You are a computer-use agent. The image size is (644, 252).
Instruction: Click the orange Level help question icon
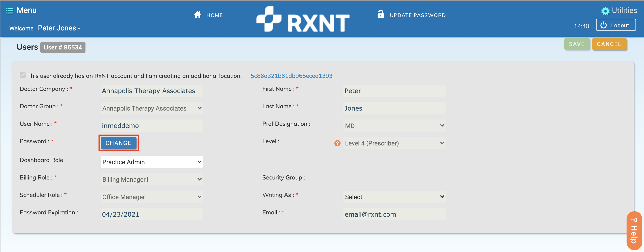pyautogui.click(x=337, y=143)
